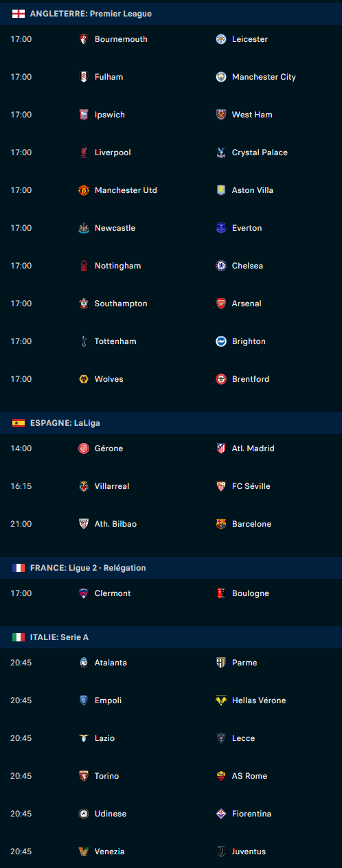Click the Spain flag next to LaLiga
Viewport: 342px width, 868px height.
[x=19, y=423]
